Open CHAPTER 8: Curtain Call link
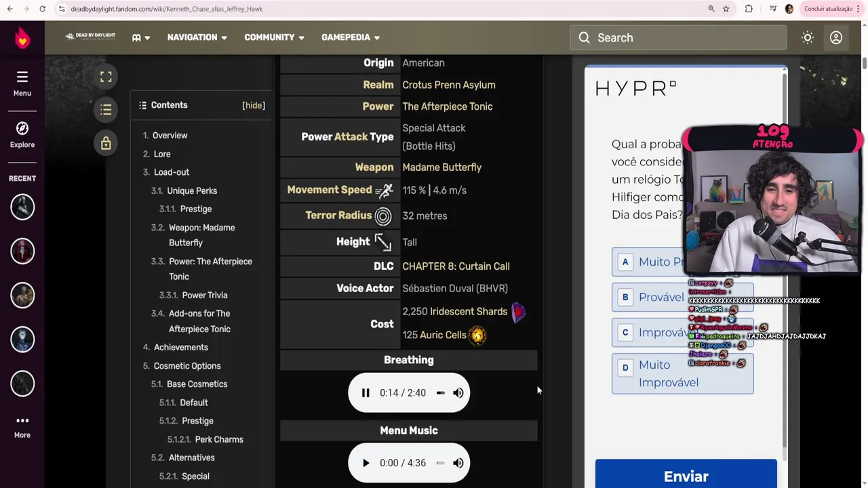This screenshot has height=488, width=868. (456, 266)
